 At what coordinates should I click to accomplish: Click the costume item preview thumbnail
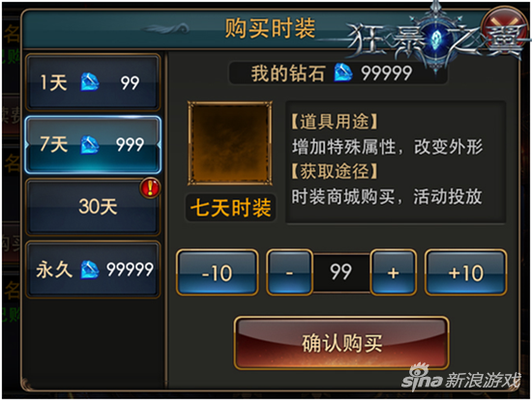[230, 143]
